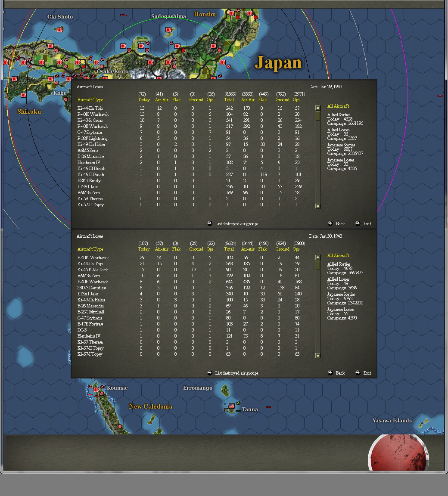Select the US flag base icon at Tanna
This screenshot has height=496, width=448.
click(x=232, y=406)
